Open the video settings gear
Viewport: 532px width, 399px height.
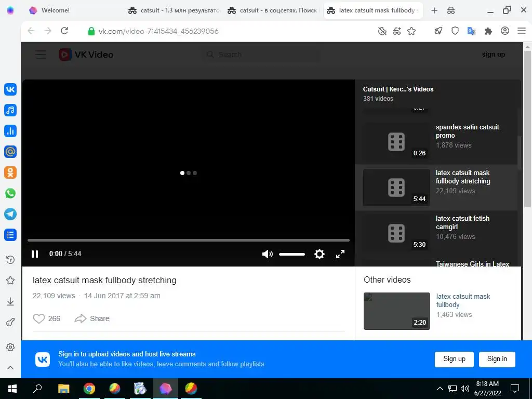pyautogui.click(x=320, y=254)
